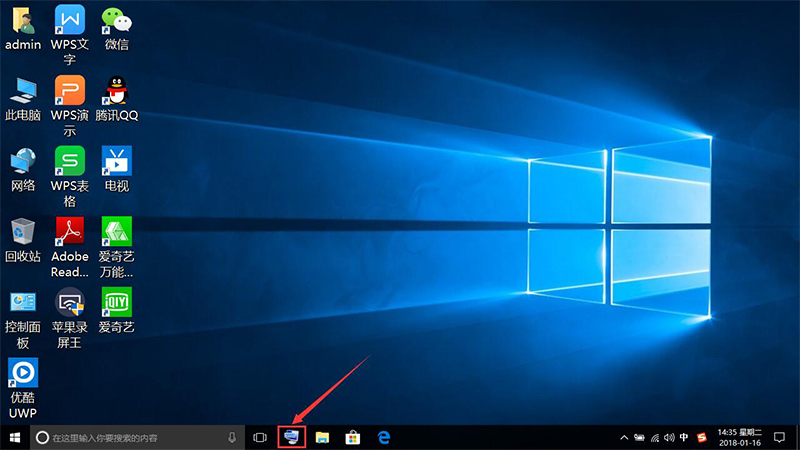Select the 爱奇艺 desktop shortcut
Viewport: 800px width, 450px height.
tap(117, 302)
